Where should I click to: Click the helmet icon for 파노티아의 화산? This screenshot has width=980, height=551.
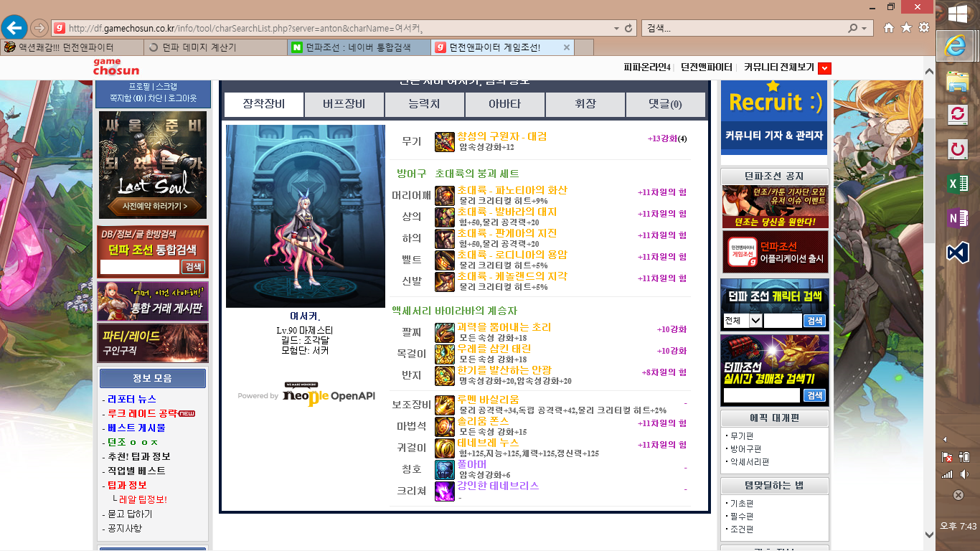(444, 196)
